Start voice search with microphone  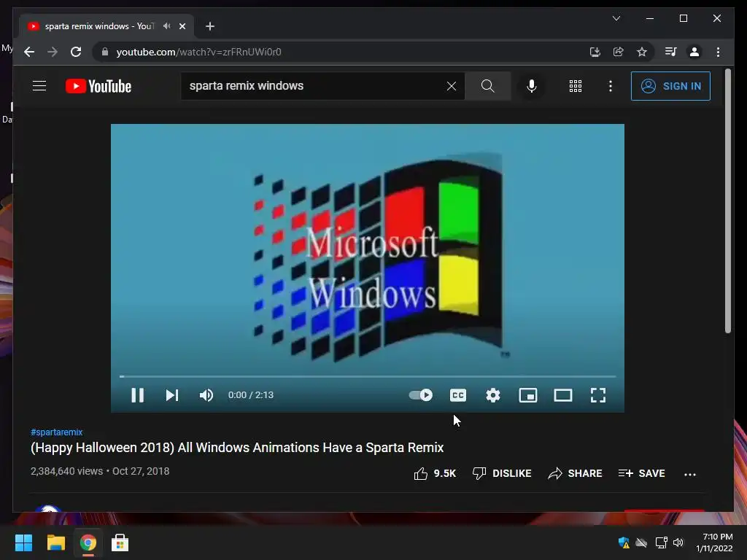pos(532,86)
